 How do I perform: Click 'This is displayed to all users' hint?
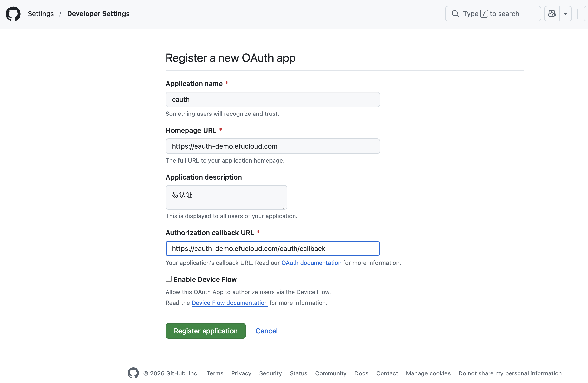click(x=232, y=216)
